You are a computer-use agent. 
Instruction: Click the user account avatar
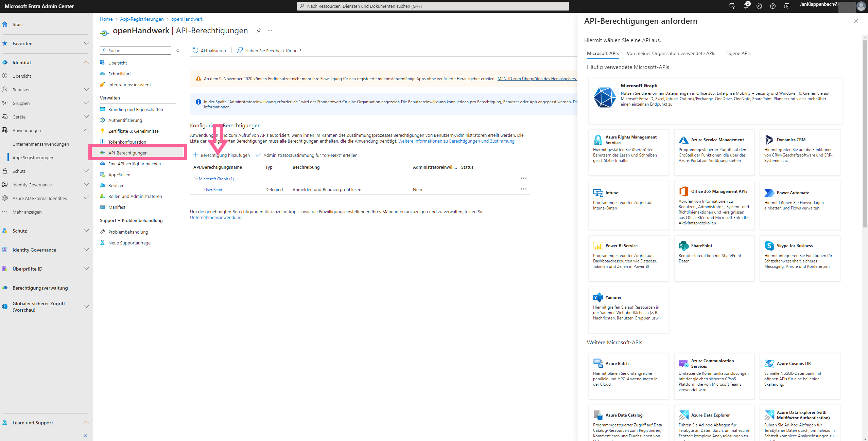coord(861,6)
